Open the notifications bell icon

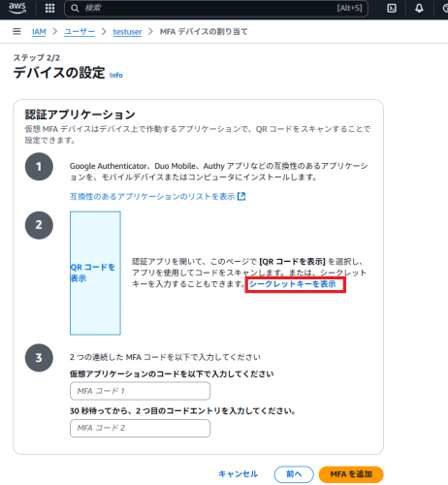(x=419, y=8)
